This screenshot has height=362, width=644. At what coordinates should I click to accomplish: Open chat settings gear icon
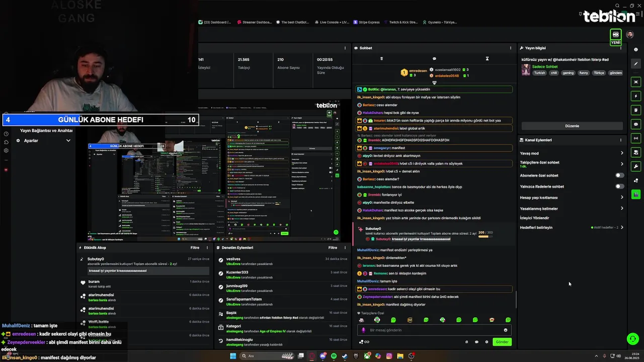487,342
